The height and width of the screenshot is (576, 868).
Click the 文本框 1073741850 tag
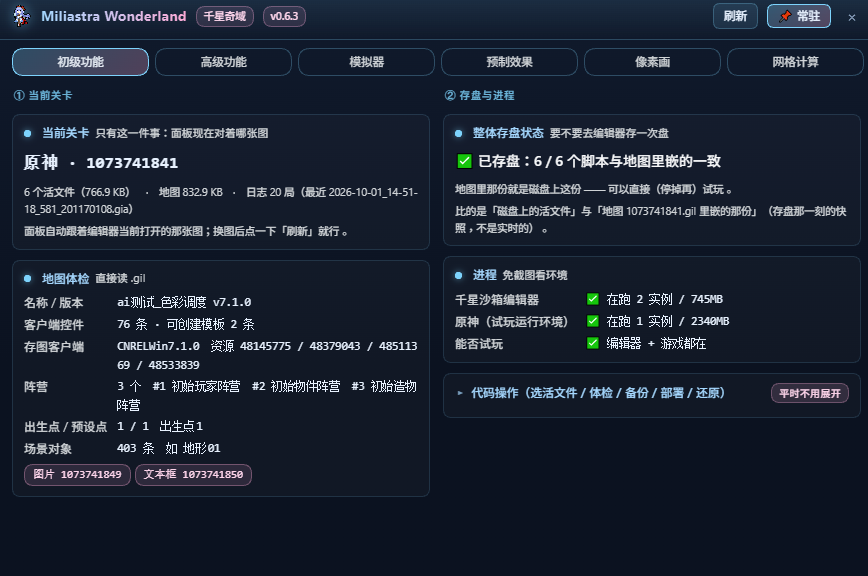point(193,475)
